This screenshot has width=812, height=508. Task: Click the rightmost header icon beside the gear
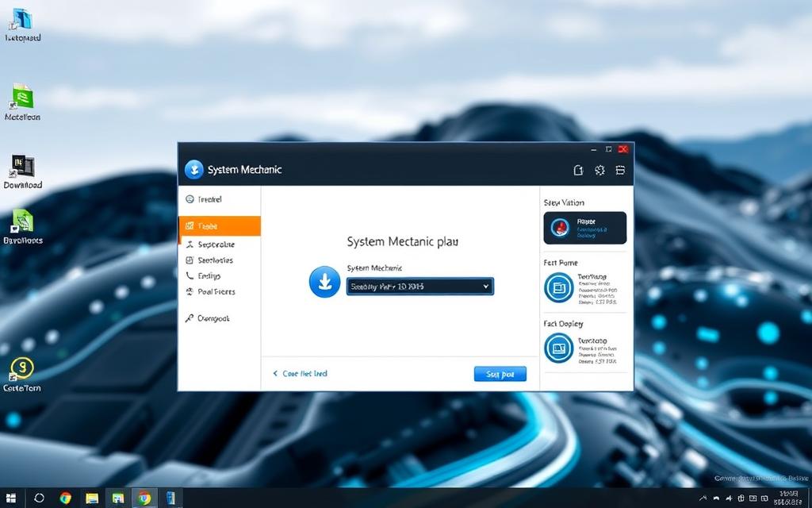tap(620, 170)
